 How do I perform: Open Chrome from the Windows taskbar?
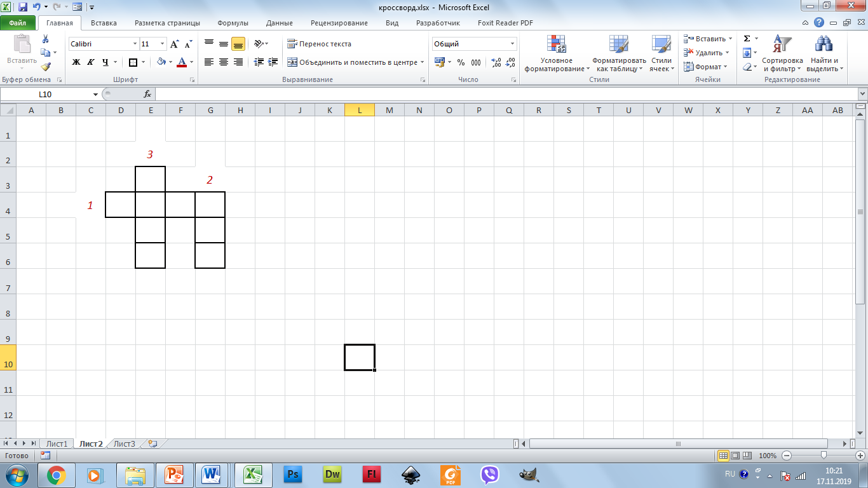click(x=56, y=475)
